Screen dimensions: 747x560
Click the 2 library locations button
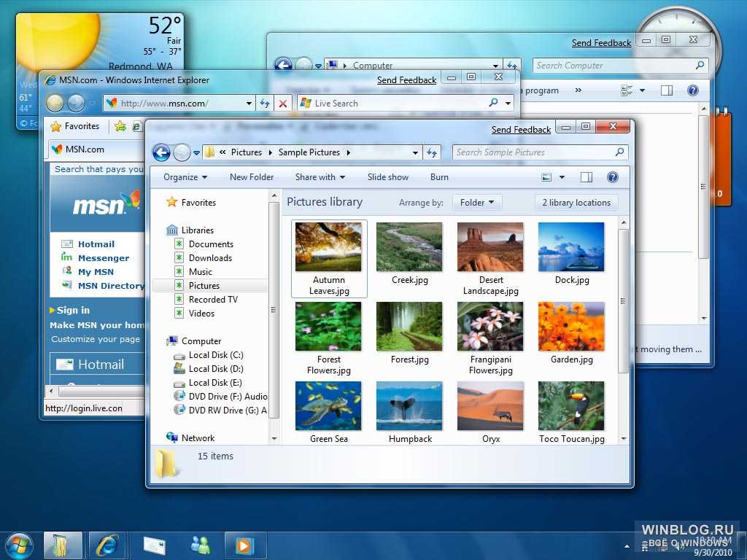point(576,203)
